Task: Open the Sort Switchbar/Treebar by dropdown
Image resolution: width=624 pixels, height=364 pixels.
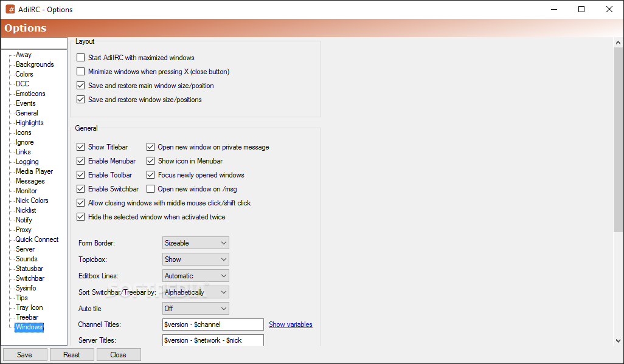Action: [196, 292]
